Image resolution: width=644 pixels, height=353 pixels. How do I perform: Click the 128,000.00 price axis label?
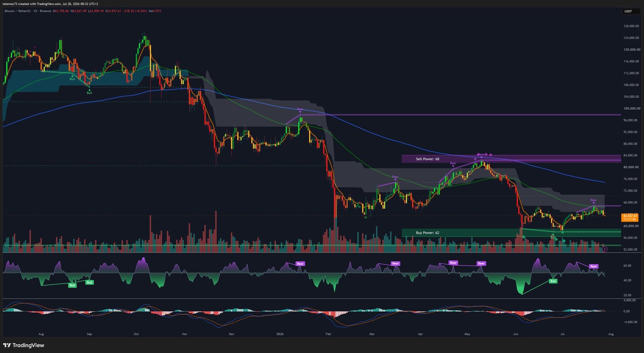tap(631, 26)
